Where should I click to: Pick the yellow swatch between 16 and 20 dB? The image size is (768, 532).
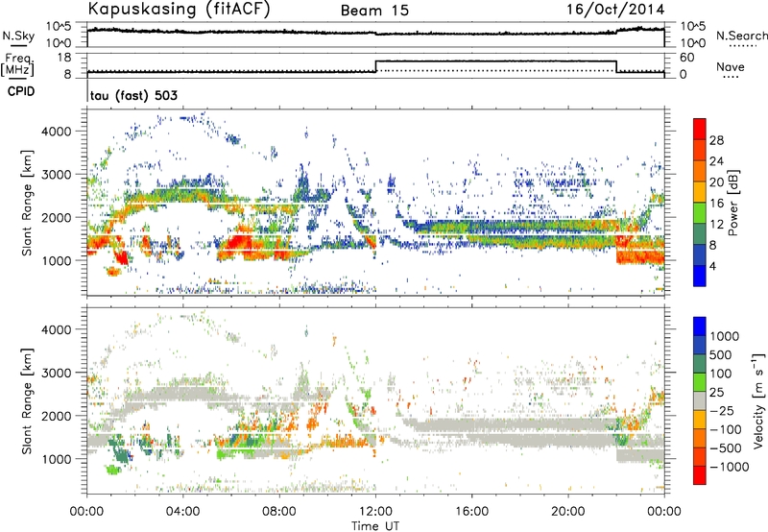click(700, 191)
